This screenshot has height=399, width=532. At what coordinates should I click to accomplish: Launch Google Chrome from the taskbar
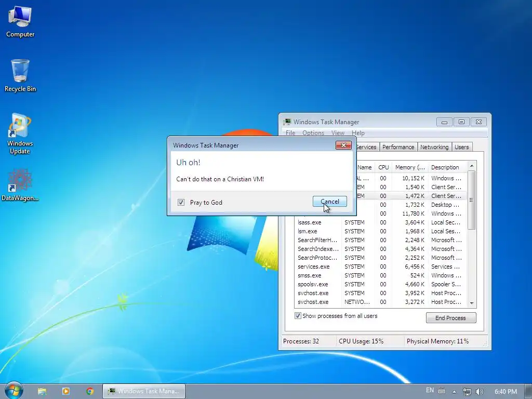[x=89, y=391]
